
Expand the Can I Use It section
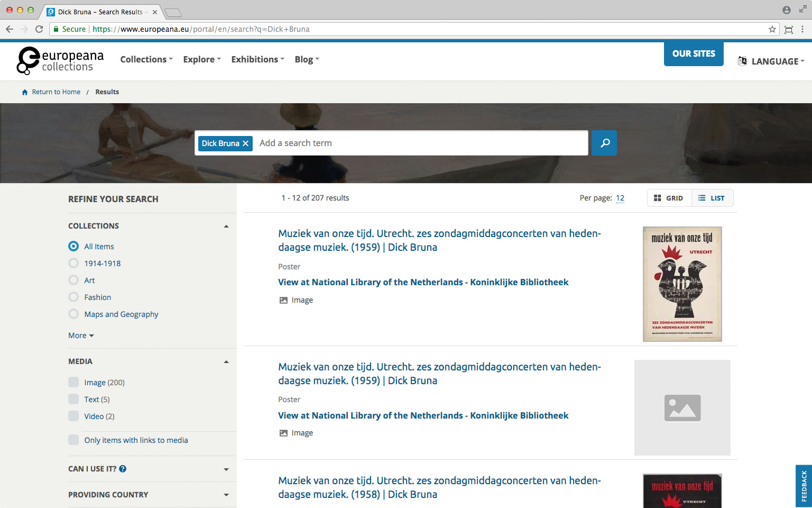click(x=226, y=469)
